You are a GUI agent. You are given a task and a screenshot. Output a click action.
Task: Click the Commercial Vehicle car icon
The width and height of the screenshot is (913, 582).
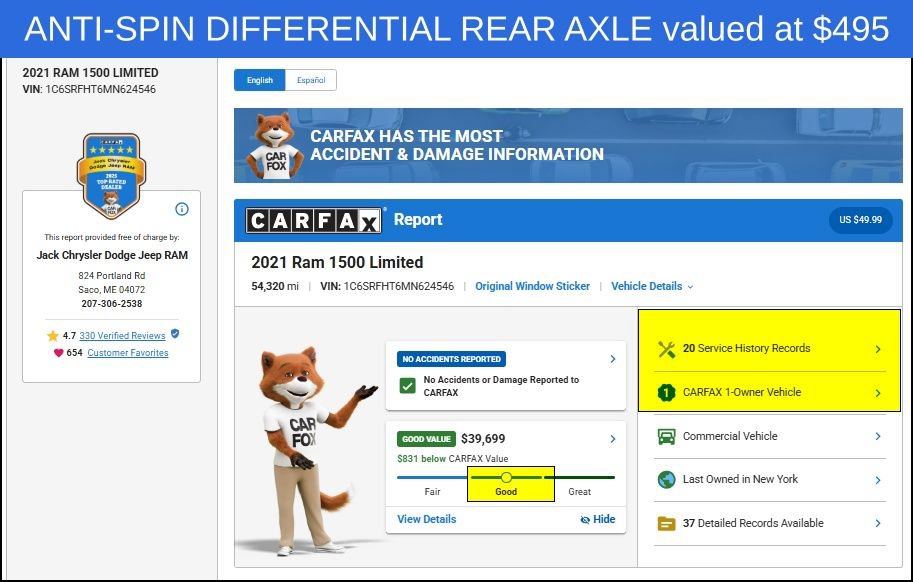click(666, 436)
